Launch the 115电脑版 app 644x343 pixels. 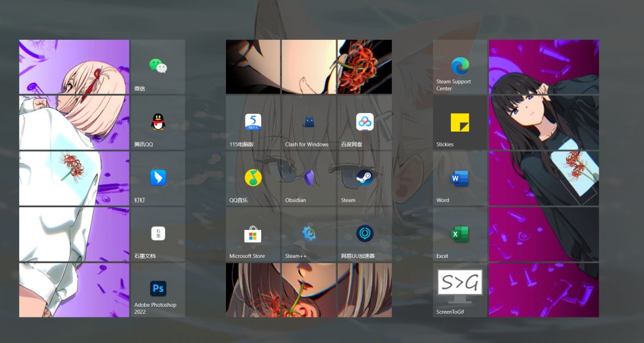click(x=252, y=122)
